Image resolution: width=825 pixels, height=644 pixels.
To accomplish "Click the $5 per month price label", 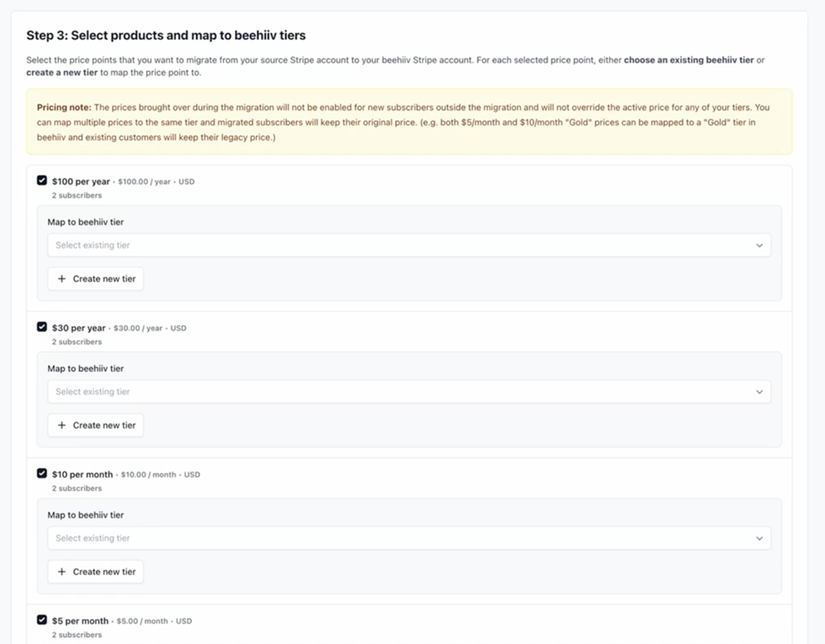I will [x=80, y=621].
